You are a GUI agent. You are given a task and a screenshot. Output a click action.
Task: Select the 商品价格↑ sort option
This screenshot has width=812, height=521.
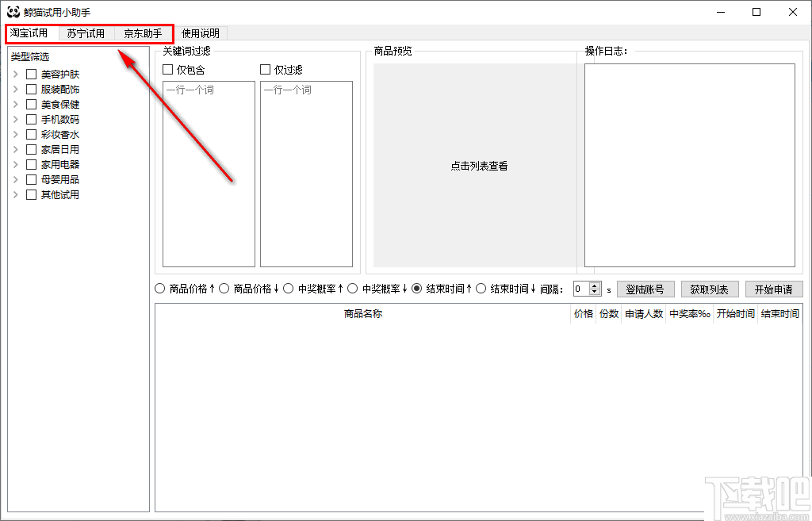[159, 288]
